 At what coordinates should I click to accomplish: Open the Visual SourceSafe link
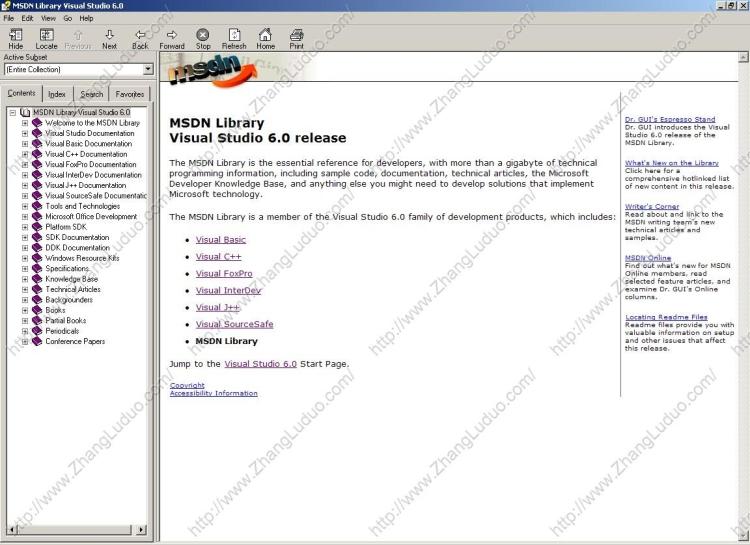pyautogui.click(x=234, y=324)
